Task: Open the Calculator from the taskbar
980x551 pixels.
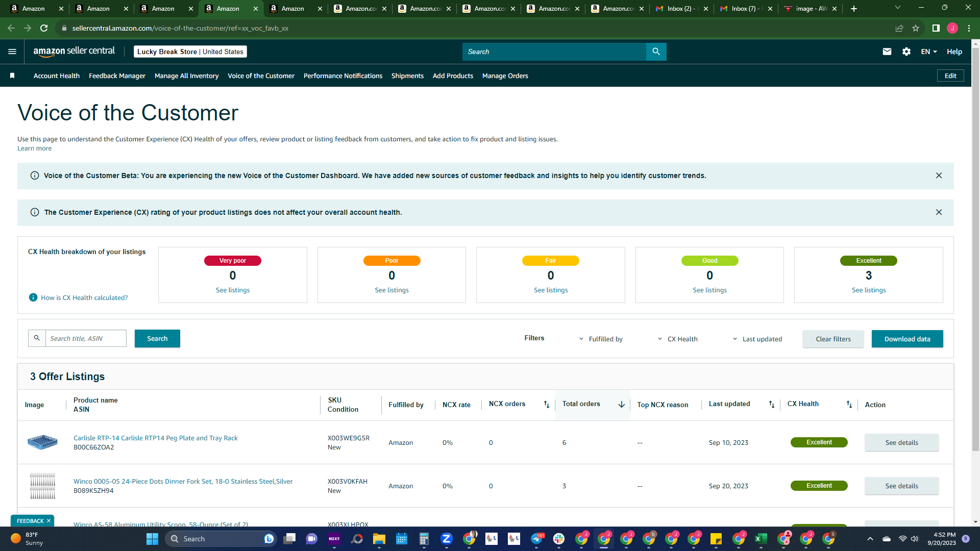Action: [x=424, y=539]
